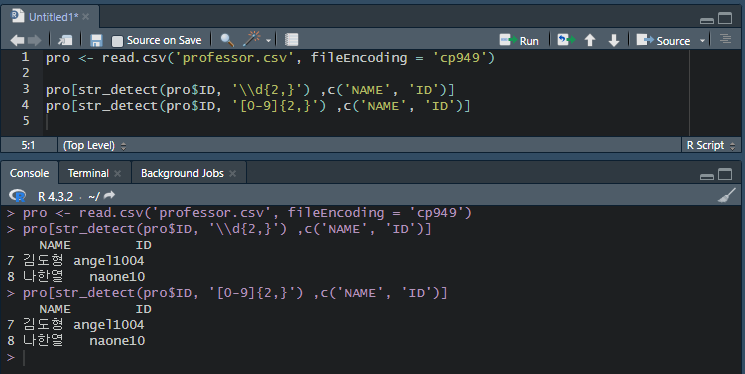Click R 4.3.2 version label

[55, 196]
